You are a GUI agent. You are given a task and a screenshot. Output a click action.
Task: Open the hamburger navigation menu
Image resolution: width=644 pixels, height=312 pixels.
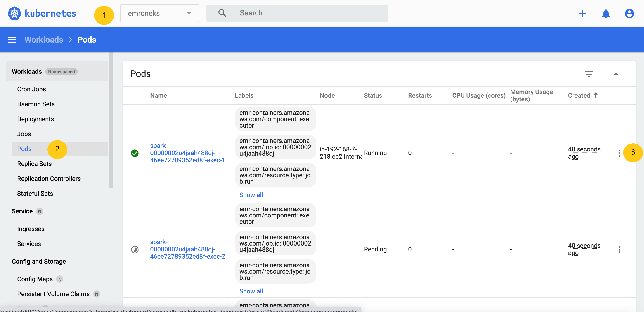pyautogui.click(x=12, y=40)
